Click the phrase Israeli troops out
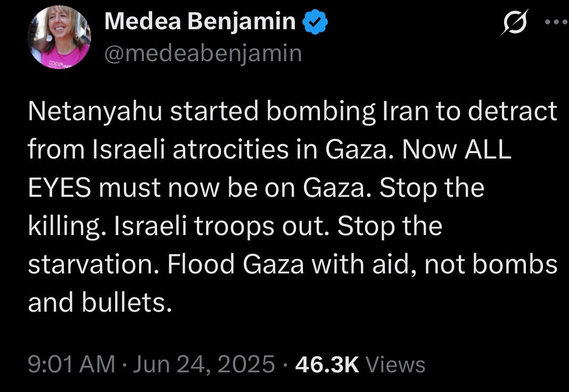 222,226
